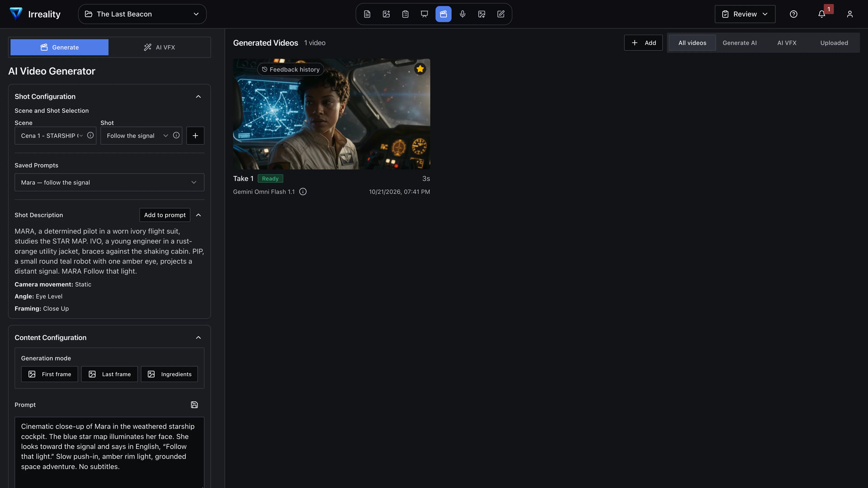
Task: Select First frame generation mode
Action: coord(50,374)
